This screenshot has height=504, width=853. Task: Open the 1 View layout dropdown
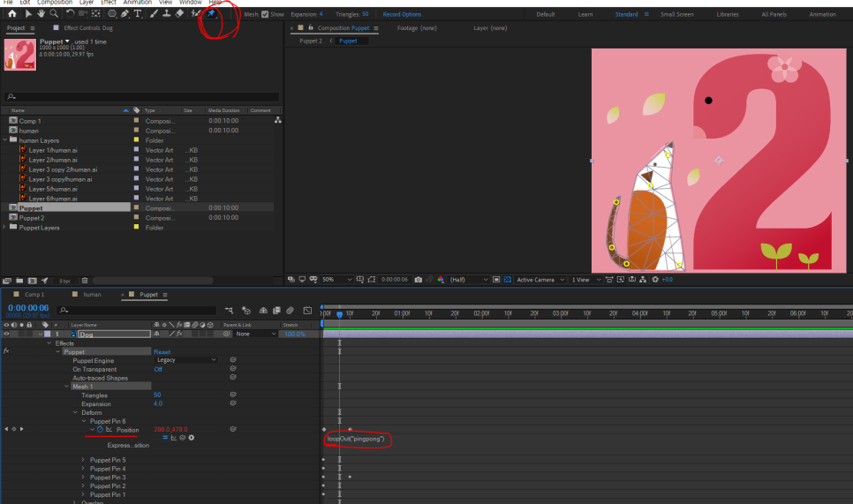point(586,280)
